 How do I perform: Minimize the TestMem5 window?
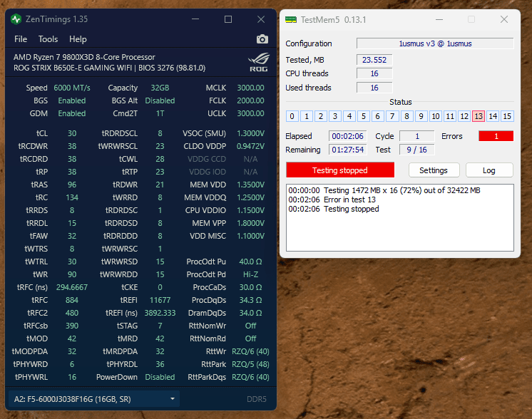pos(439,20)
